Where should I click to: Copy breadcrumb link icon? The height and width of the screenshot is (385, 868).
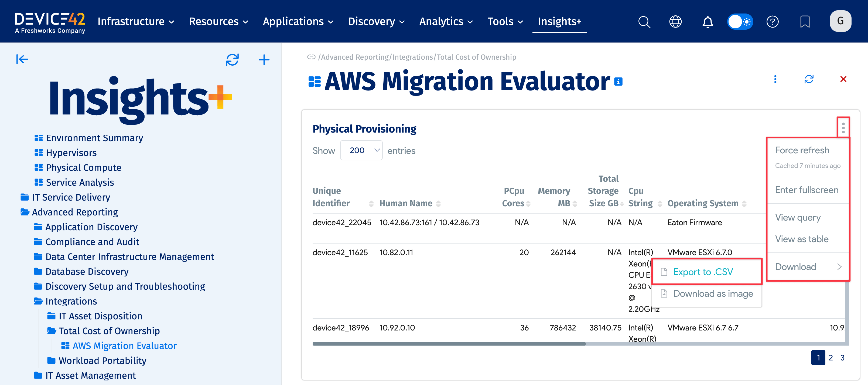click(x=311, y=57)
